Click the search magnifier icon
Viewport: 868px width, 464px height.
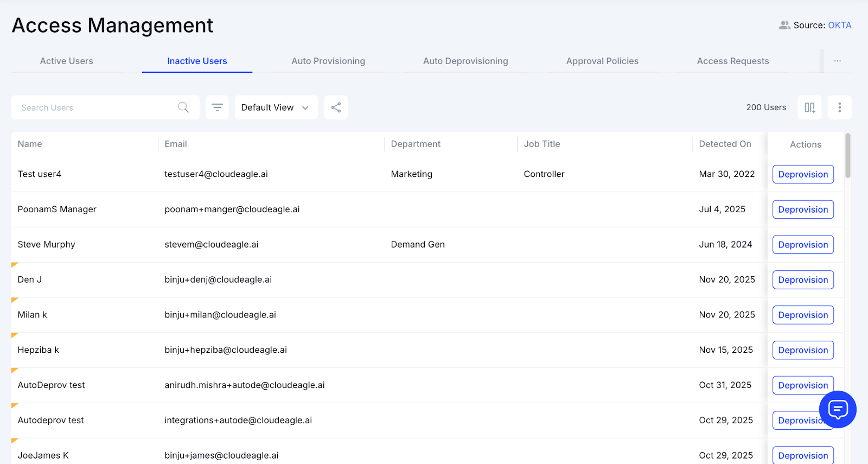pyautogui.click(x=183, y=107)
